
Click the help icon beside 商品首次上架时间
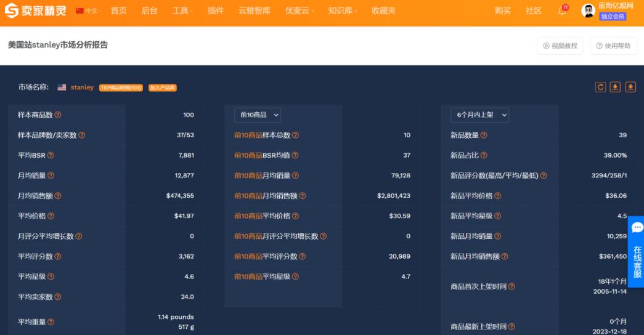[512, 286]
